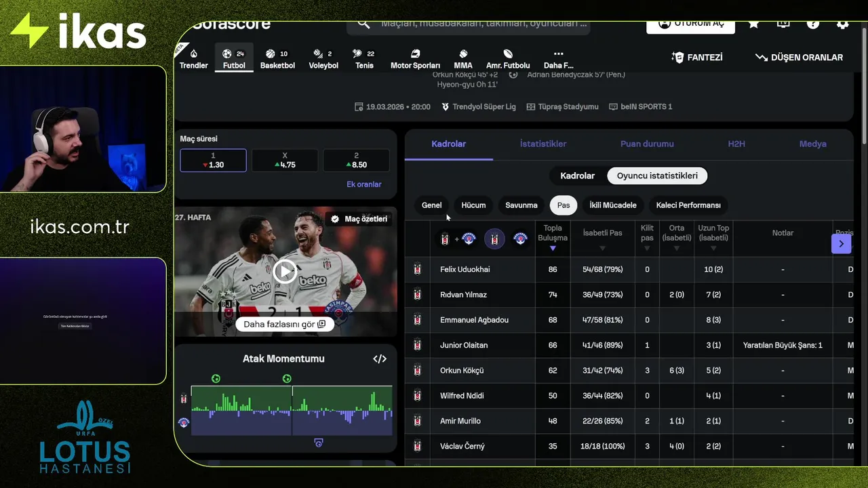
Task: Open settings with the gear icon
Action: coord(842,24)
